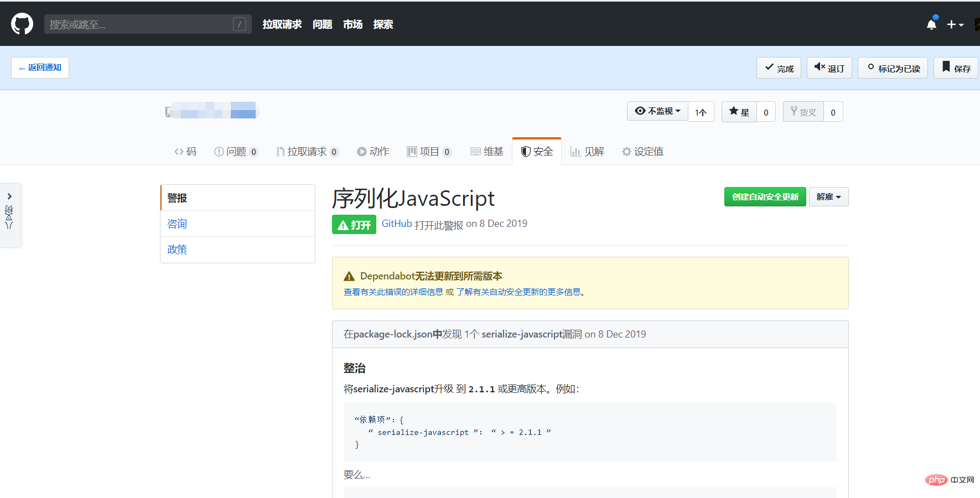Unsubscribe using the 退订 button
The image size is (980, 498).
coord(829,68)
